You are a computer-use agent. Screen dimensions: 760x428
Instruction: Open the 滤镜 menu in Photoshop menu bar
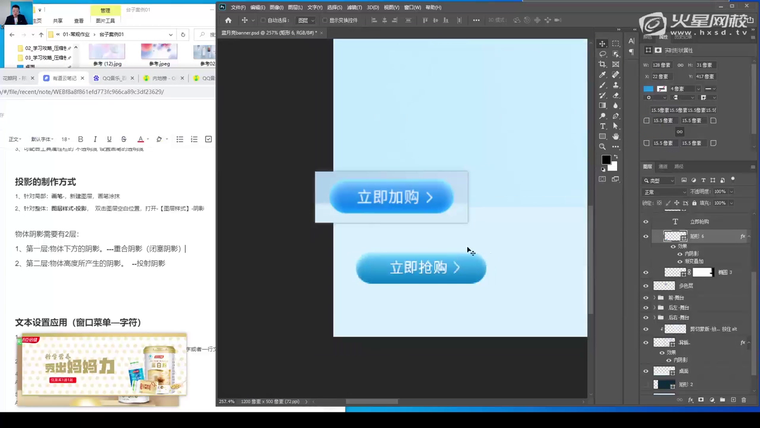tap(356, 7)
